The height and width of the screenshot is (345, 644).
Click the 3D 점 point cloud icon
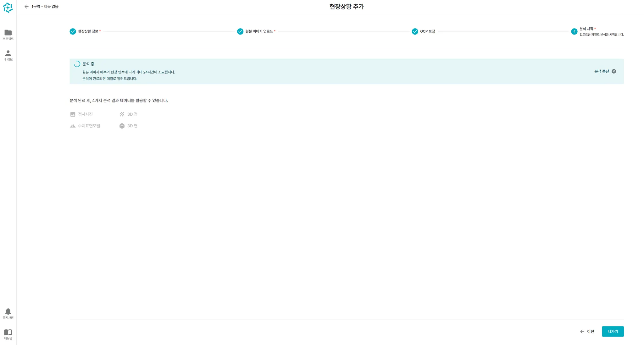122,114
